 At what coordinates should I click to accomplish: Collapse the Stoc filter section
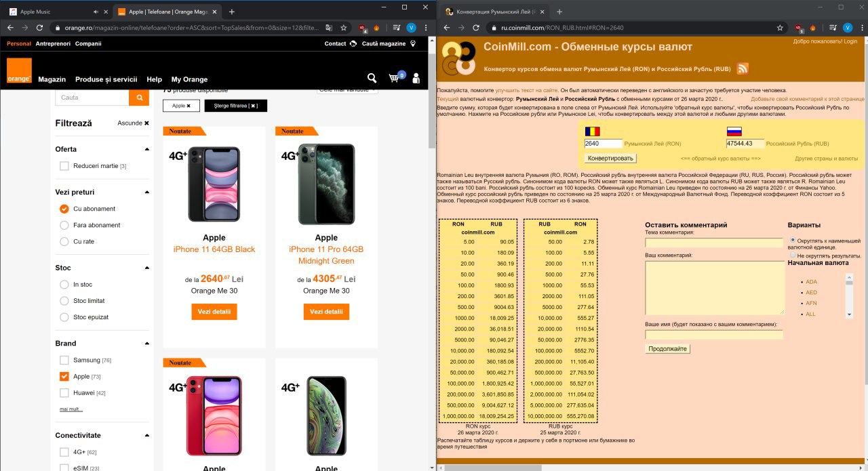(146, 268)
